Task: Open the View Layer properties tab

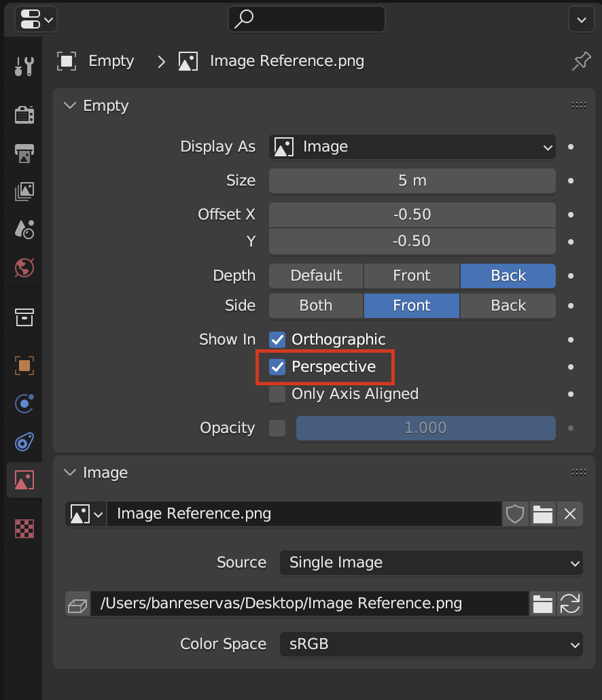Action: click(24, 192)
